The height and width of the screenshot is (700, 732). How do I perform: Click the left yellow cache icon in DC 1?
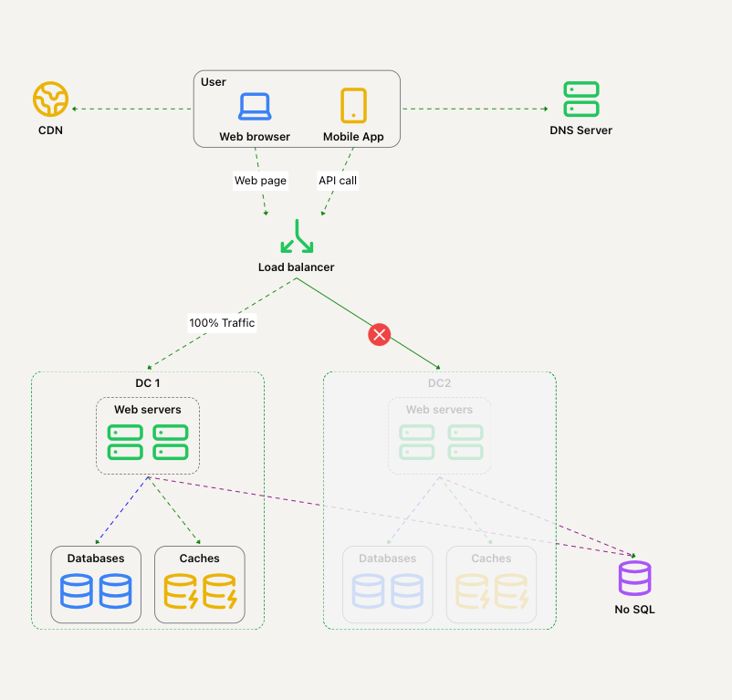pos(181,591)
